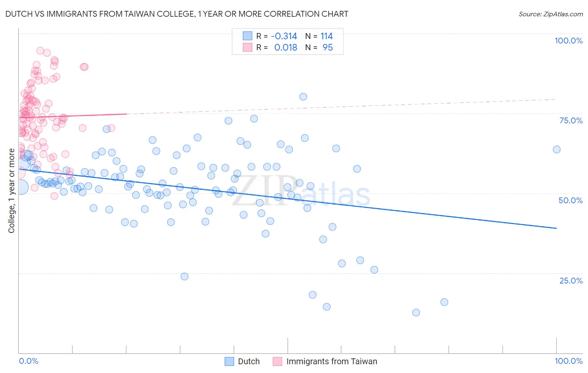Click the 100.0% y-axis label
The width and height of the screenshot is (588, 373).
pos(568,41)
